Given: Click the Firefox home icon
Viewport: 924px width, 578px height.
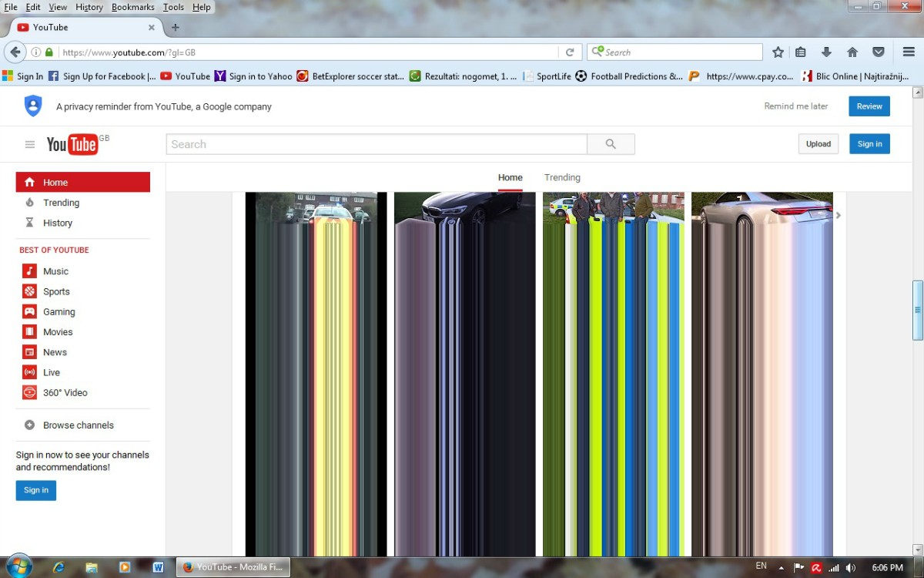Looking at the screenshot, I should (852, 52).
